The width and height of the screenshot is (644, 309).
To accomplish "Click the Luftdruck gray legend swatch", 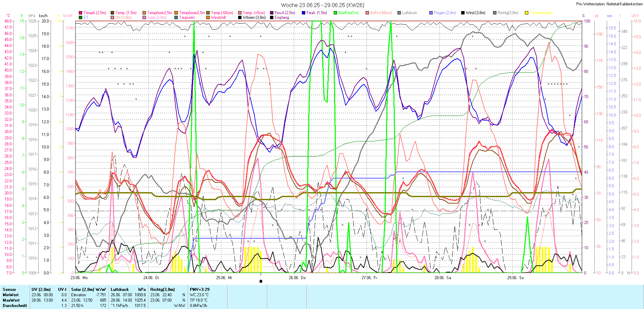I will coord(399,13).
